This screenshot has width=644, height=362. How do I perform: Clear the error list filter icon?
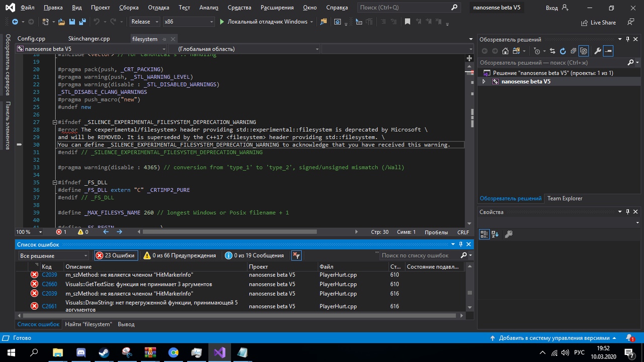(x=296, y=255)
